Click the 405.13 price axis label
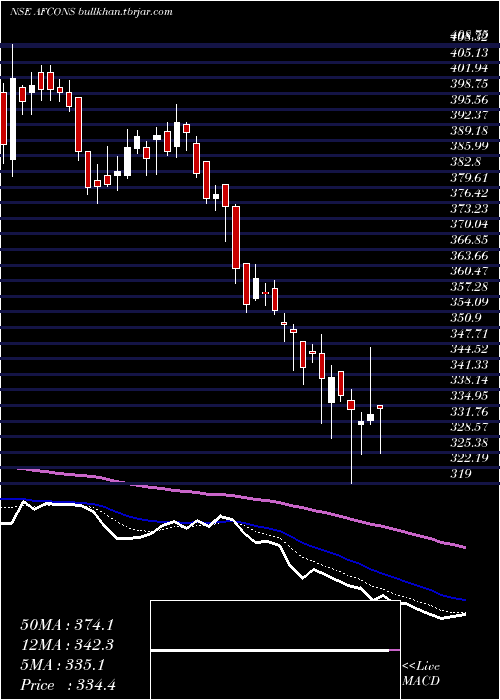Image resolution: width=500 pixels, height=700 pixels. click(x=468, y=53)
